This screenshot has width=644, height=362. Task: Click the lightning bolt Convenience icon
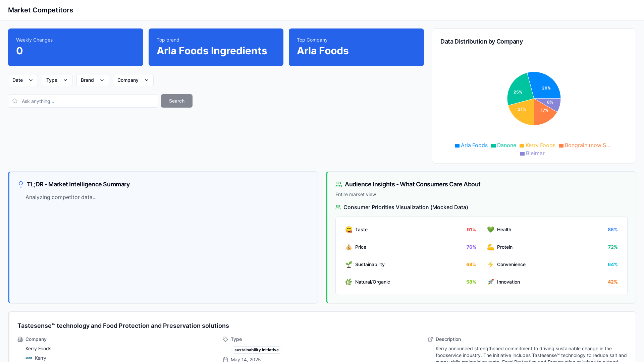491,264
